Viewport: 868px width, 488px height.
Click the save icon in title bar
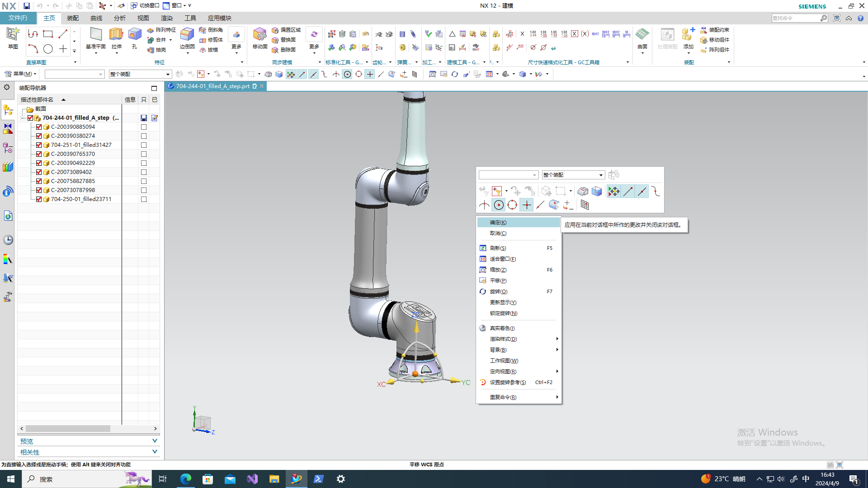(x=27, y=6)
